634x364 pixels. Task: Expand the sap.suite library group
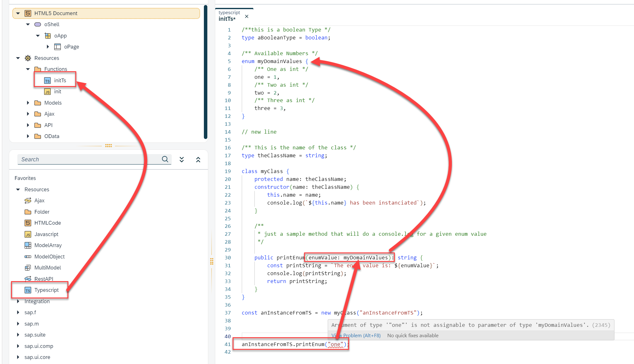point(18,335)
